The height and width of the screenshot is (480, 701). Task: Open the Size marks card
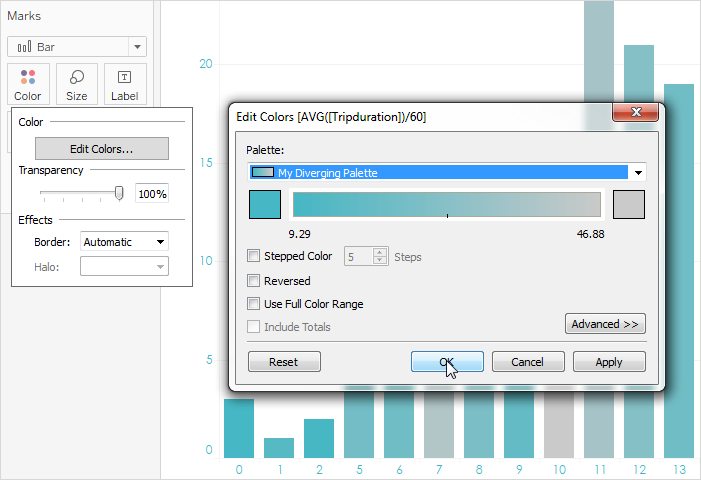tap(76, 84)
